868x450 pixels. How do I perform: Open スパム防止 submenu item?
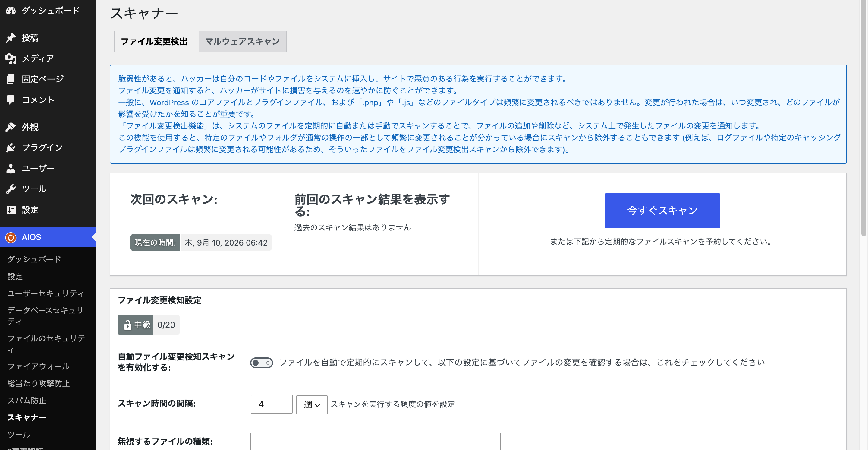[27, 401]
